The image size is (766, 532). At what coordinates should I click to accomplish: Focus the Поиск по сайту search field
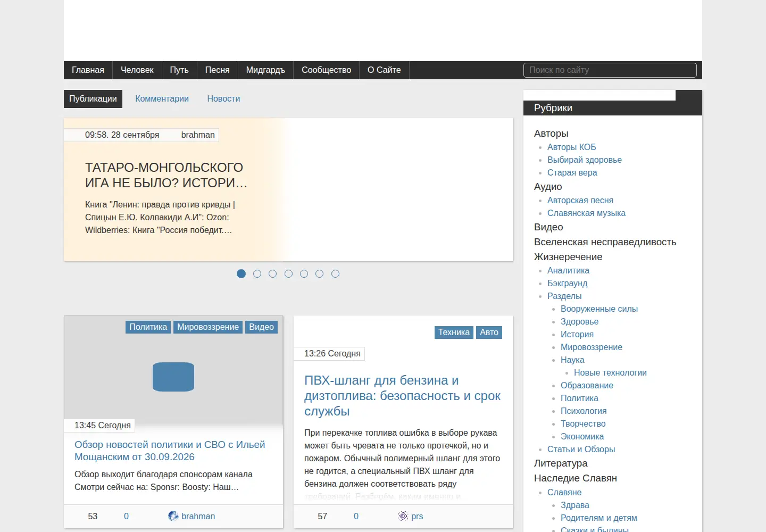610,70
